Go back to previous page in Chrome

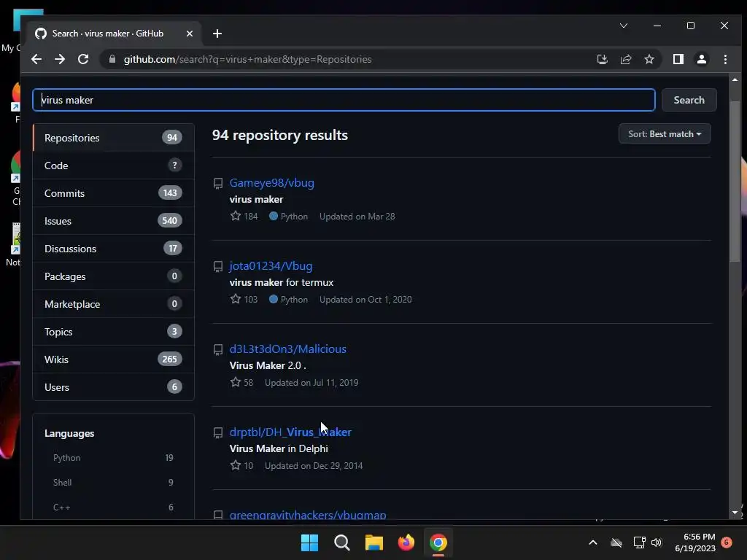coord(36,59)
